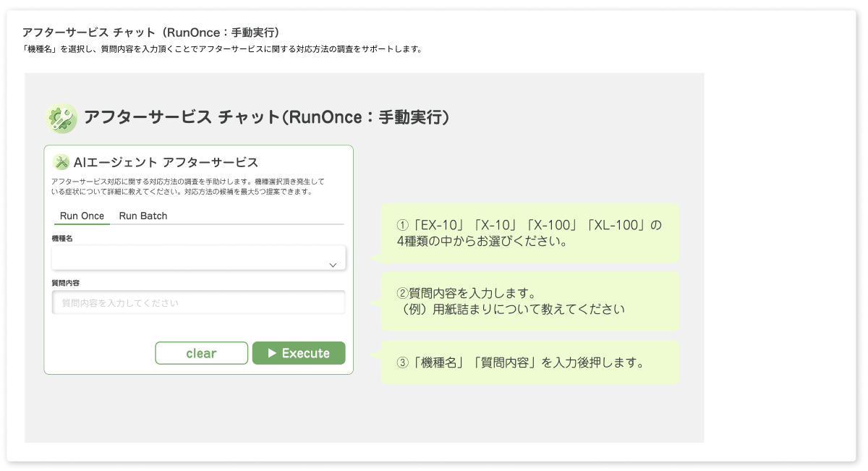The height and width of the screenshot is (471, 868).
Task: Click the chevron arrow in 機種名 field
Action: 333,265
